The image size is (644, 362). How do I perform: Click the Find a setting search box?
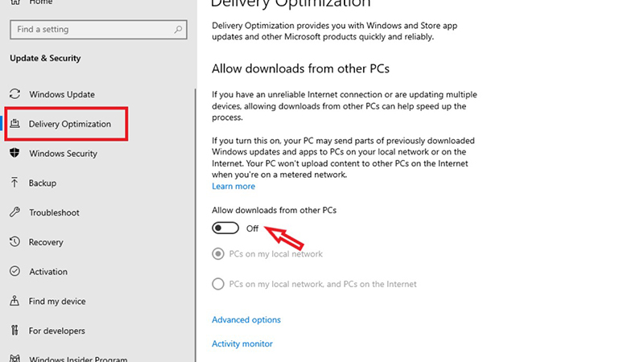(89, 30)
